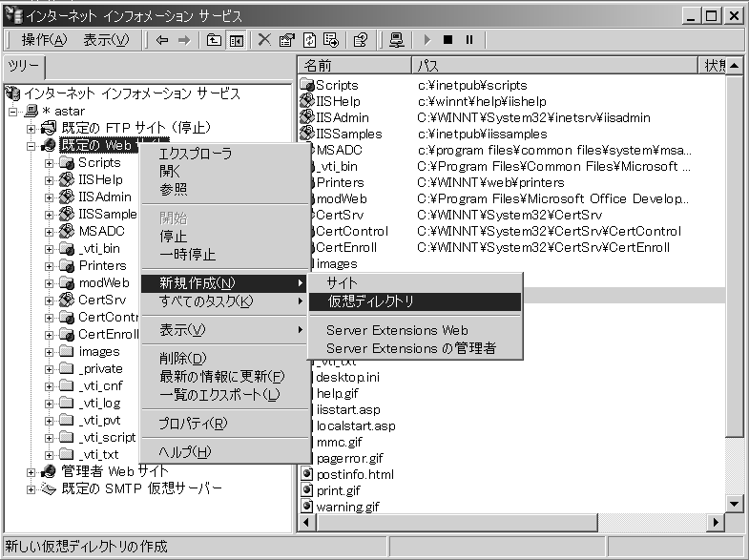This screenshot has width=749, height=560.
Task: Select pagerror.gif in the file list
Action: (x=349, y=458)
